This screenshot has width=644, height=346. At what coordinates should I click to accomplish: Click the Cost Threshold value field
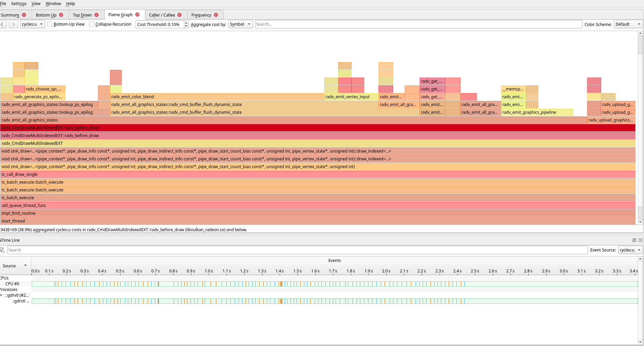tap(160, 24)
